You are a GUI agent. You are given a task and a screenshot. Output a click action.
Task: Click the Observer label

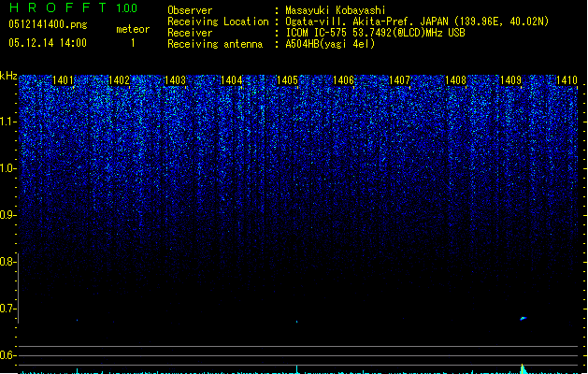tap(190, 10)
